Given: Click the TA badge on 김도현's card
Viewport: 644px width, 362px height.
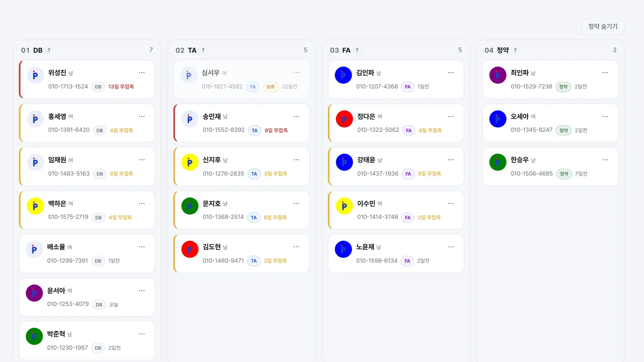Looking at the screenshot, I should [x=254, y=261].
